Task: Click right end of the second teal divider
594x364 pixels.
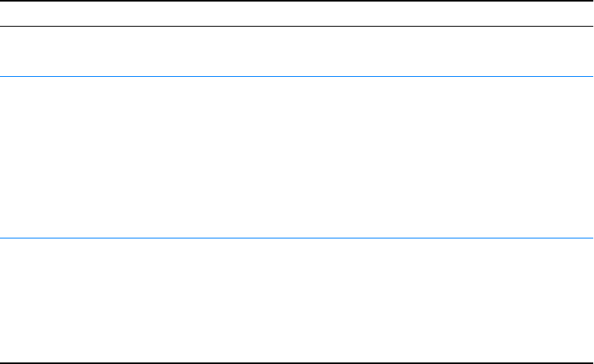Action: coord(591,238)
